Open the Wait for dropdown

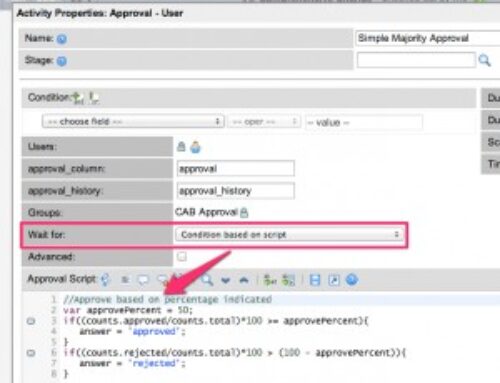[289, 235]
